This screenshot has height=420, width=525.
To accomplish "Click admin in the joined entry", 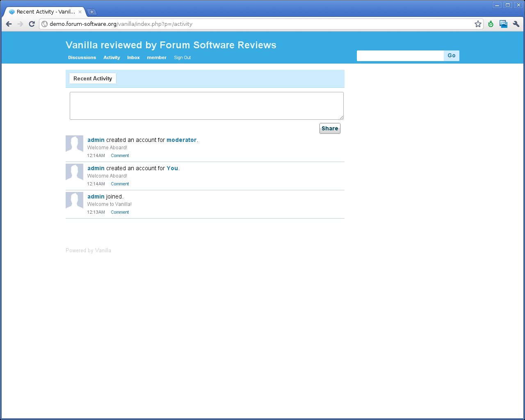I will pos(96,196).
